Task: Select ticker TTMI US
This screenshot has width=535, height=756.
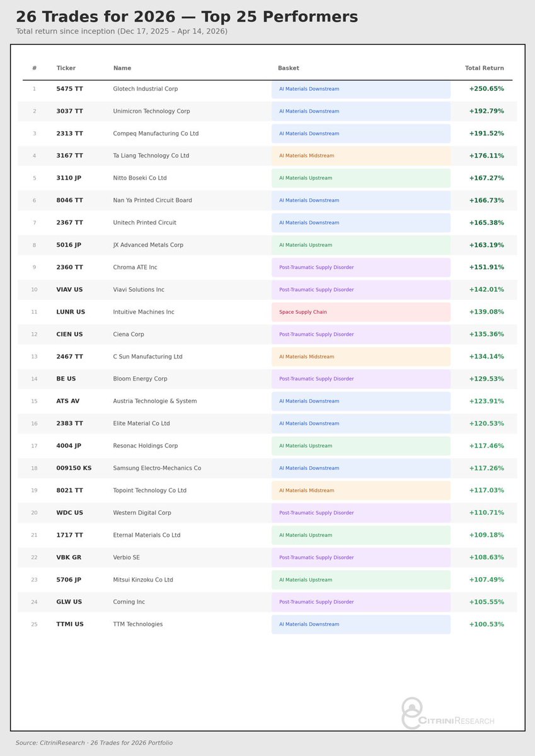Action: click(x=70, y=624)
